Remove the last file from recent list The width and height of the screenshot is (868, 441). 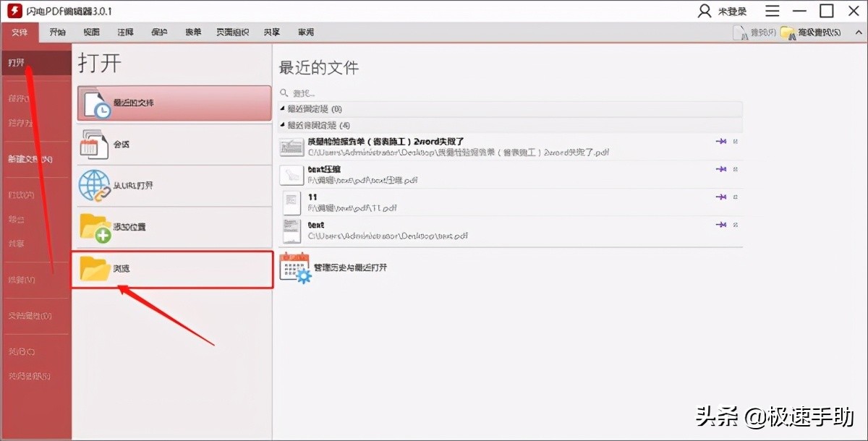click(736, 225)
